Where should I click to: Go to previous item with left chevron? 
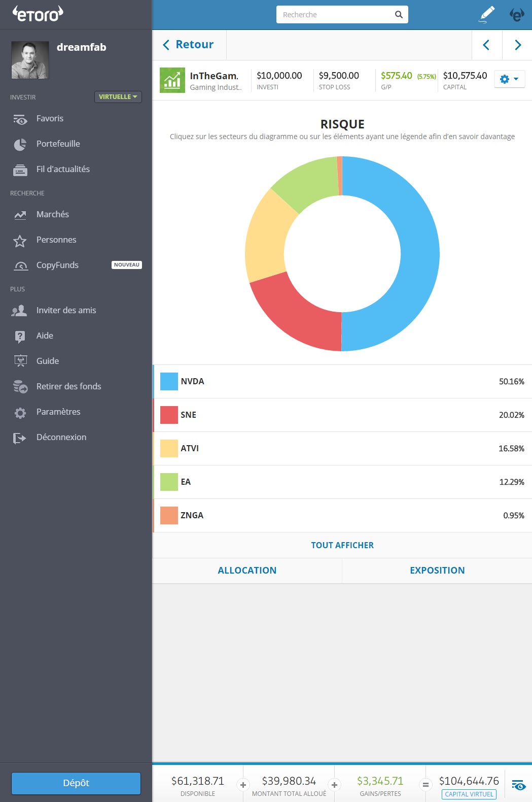[486, 45]
